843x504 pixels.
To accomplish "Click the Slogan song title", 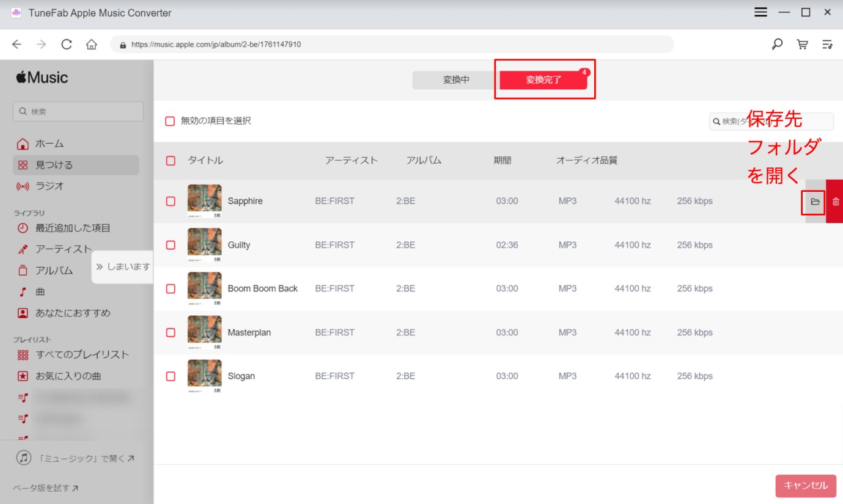I will [x=241, y=376].
